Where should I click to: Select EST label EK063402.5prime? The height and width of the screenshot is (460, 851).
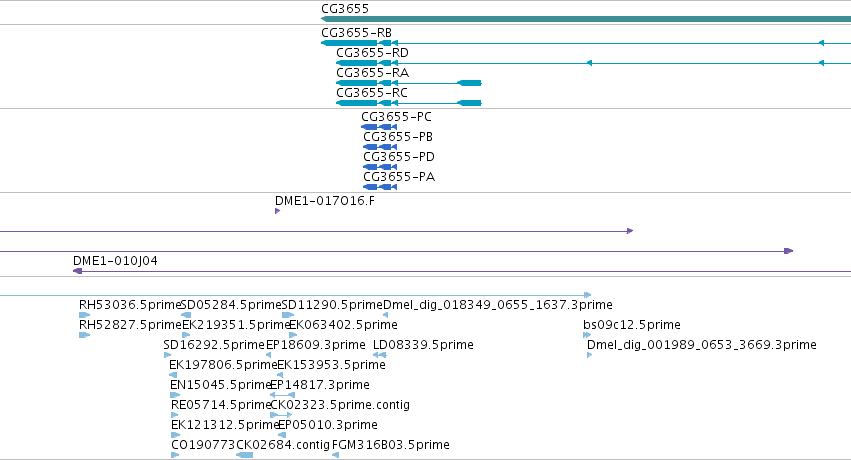coord(344,325)
